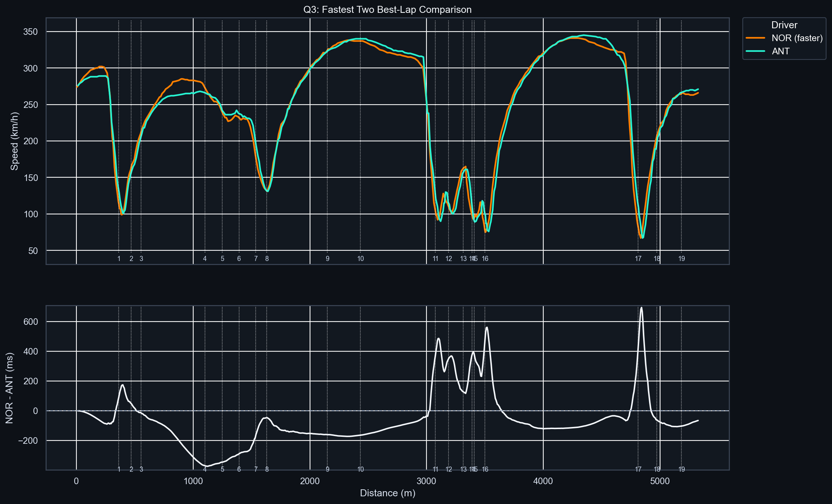Select corner marker 1 in the speed chart

coord(119,259)
